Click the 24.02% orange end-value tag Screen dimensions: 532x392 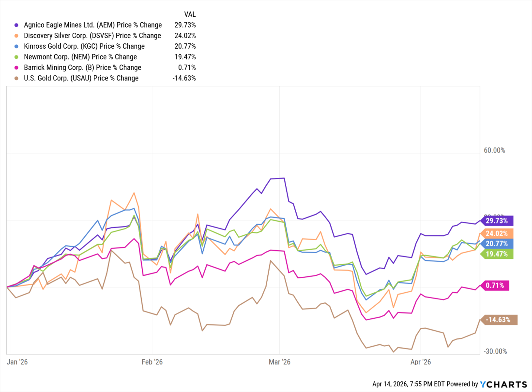point(497,234)
